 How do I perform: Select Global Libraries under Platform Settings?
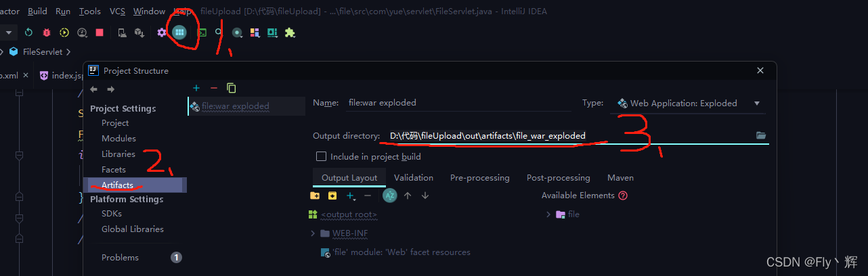(133, 229)
